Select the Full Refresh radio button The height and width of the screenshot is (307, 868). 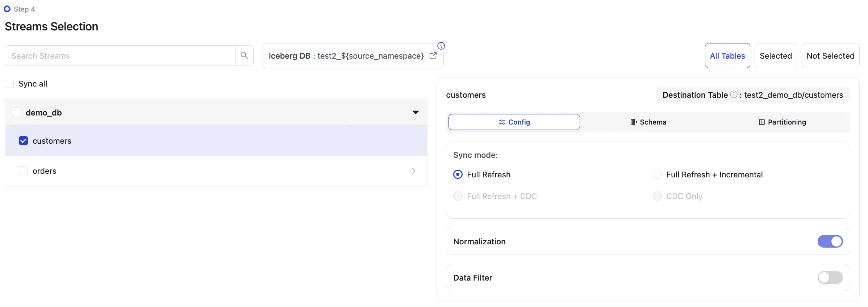tap(458, 174)
